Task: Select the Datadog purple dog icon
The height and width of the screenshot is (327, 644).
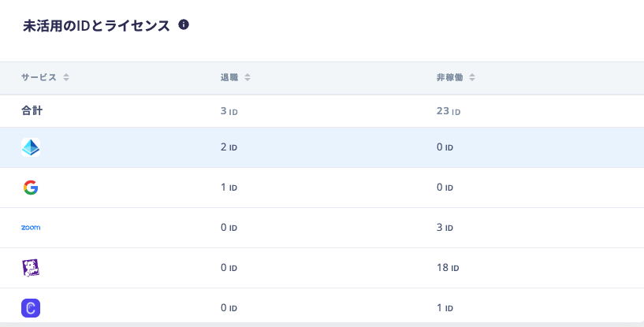Action: pos(31,268)
